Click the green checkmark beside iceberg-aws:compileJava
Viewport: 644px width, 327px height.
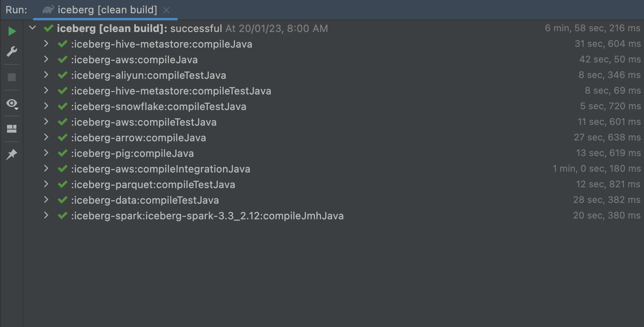pos(62,59)
